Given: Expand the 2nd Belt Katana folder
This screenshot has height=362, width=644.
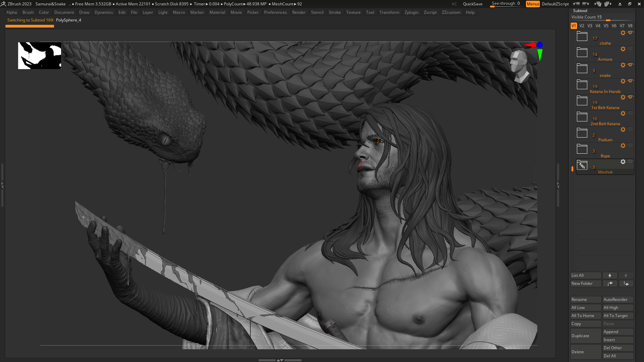Looking at the screenshot, I should pyautogui.click(x=582, y=117).
